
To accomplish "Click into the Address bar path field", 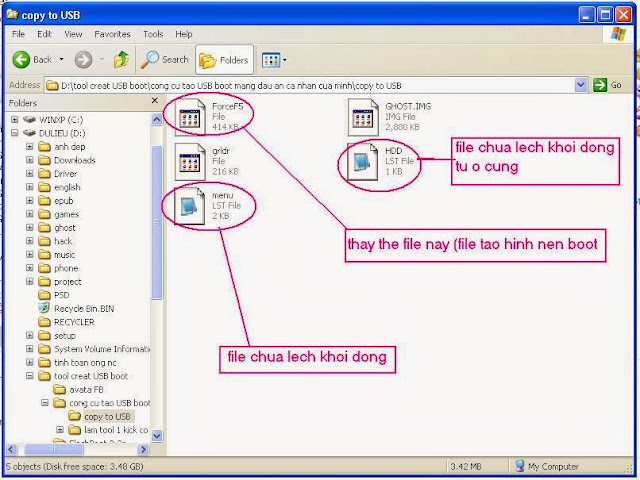I will 310,85.
